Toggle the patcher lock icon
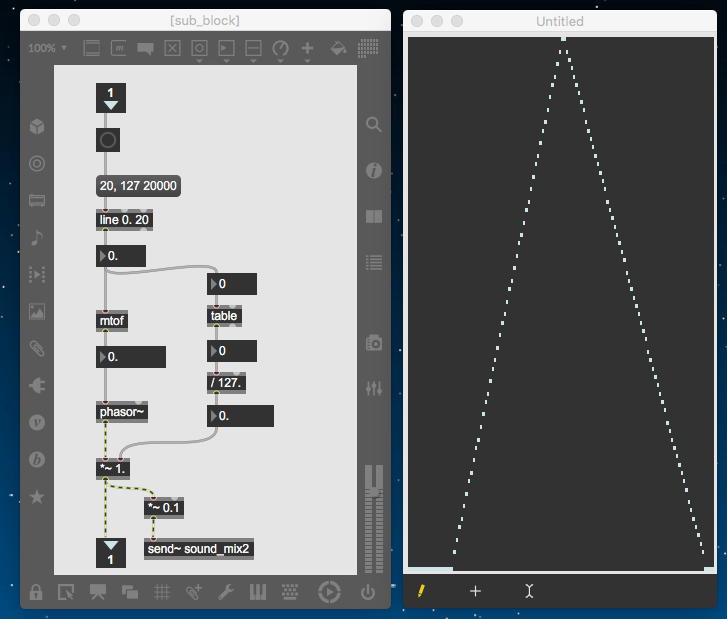The width and height of the screenshot is (727, 619). pos(36,592)
